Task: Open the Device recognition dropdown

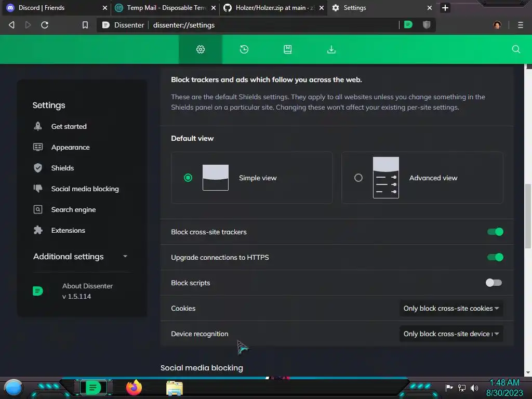Action: point(451,334)
